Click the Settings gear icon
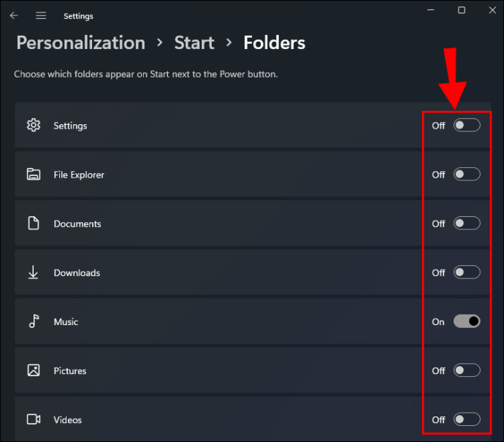This screenshot has width=504, height=442. (33, 126)
